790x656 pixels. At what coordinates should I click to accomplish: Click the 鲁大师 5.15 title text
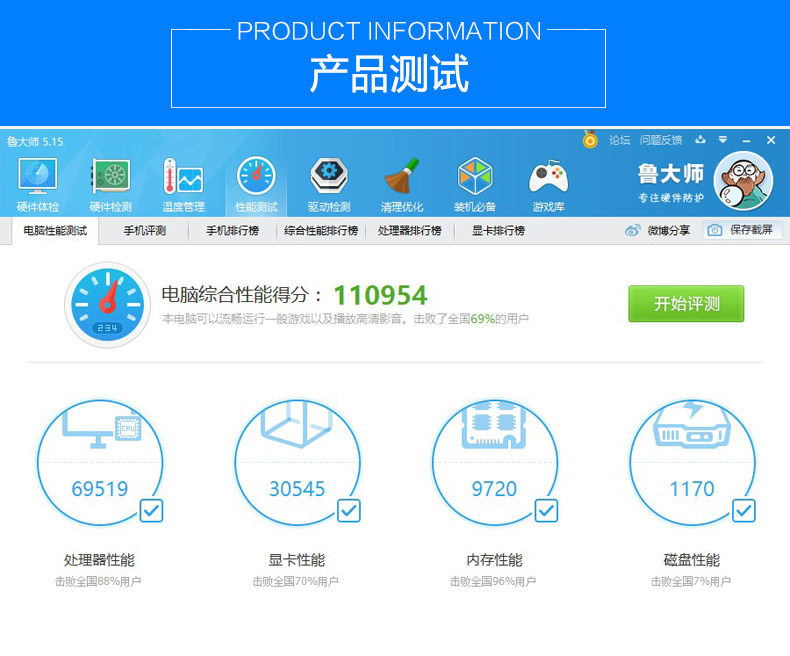click(x=35, y=142)
